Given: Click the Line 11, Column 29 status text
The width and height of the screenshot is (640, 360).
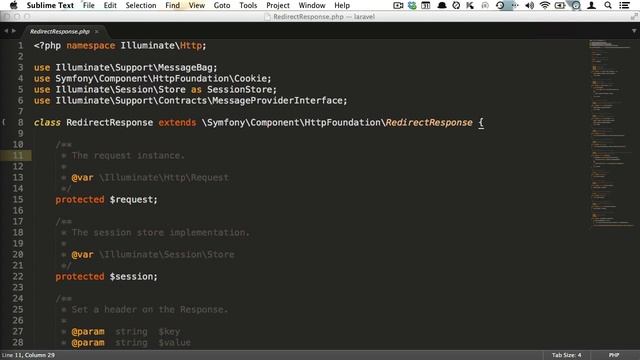Looking at the screenshot, I should [28, 355].
